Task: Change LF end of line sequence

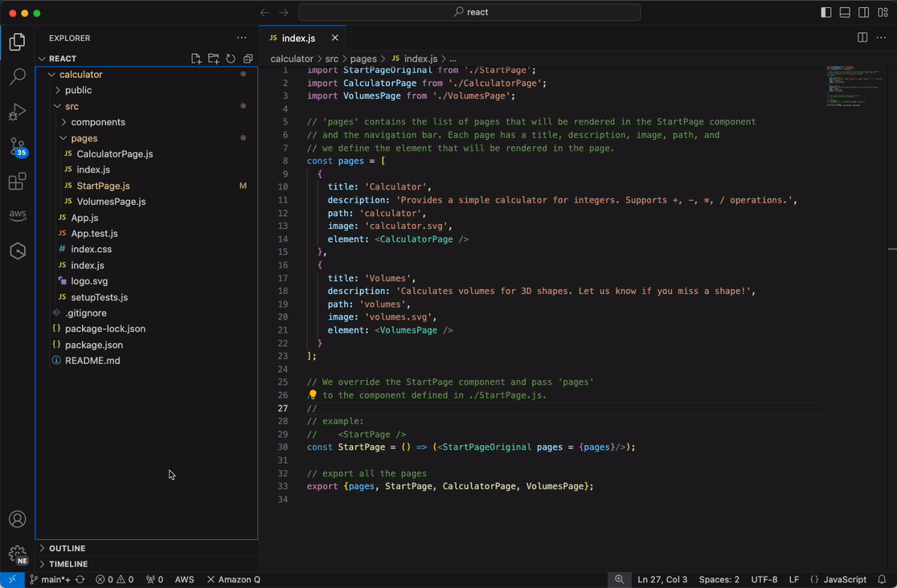Action: (794, 579)
